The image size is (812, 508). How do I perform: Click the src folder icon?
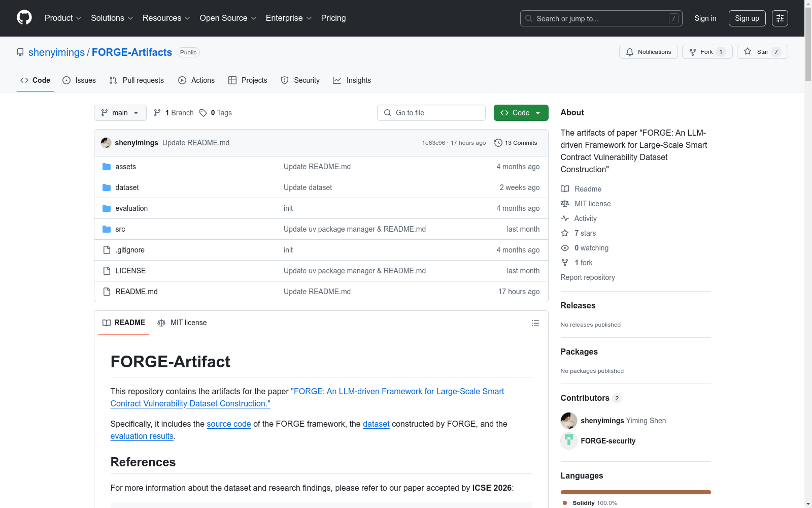pos(107,229)
